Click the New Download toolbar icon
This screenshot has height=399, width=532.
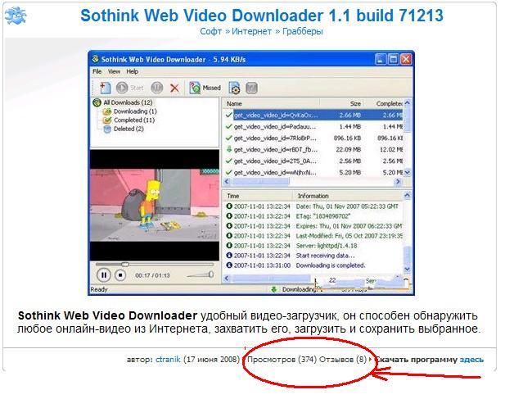coord(105,88)
